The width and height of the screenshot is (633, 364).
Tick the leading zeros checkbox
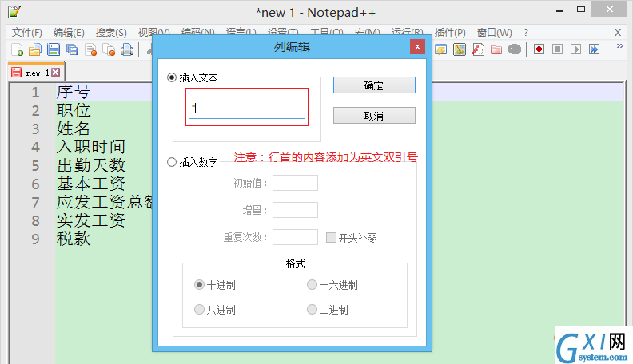click(331, 237)
